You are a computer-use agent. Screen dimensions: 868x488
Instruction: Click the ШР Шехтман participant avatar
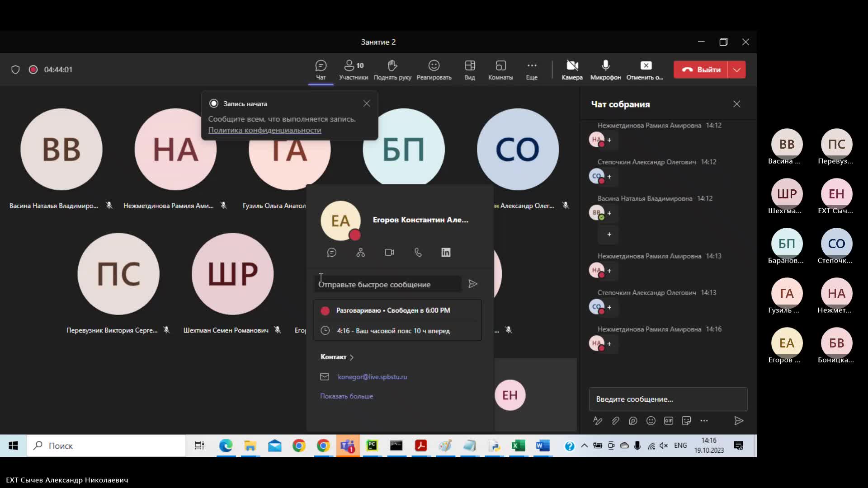(x=232, y=274)
